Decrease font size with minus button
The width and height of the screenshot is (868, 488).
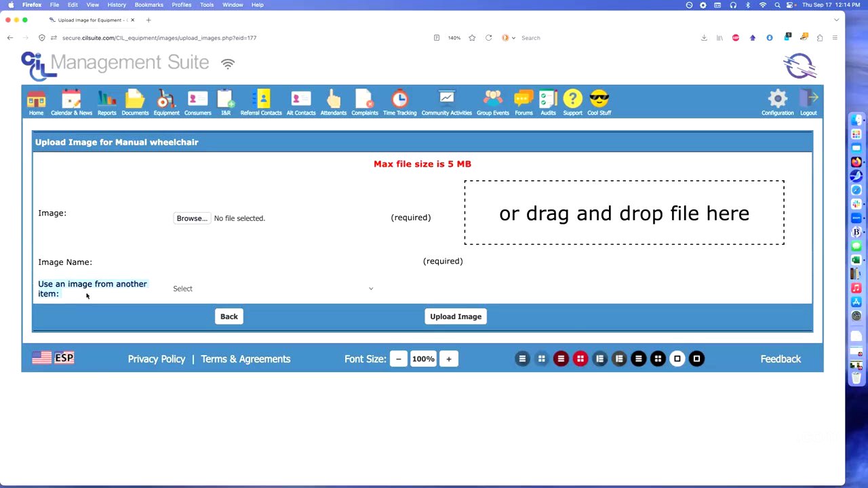coord(399,359)
